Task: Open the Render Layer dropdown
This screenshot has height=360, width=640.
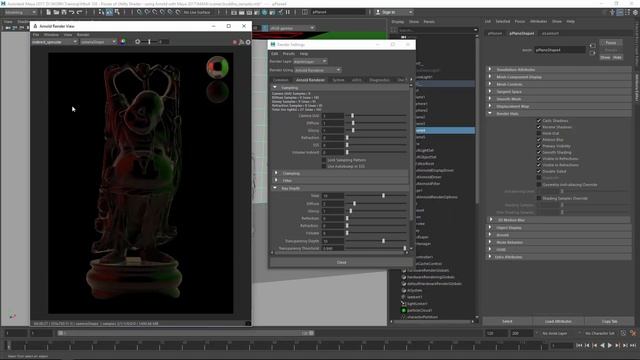Action: click(x=310, y=62)
